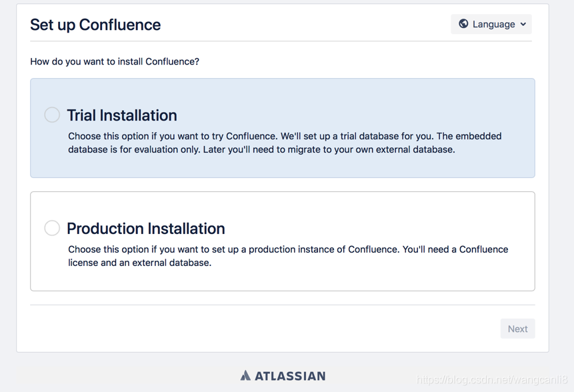Click the globe icon beside Language
This screenshot has height=392, width=574.
coord(463,24)
